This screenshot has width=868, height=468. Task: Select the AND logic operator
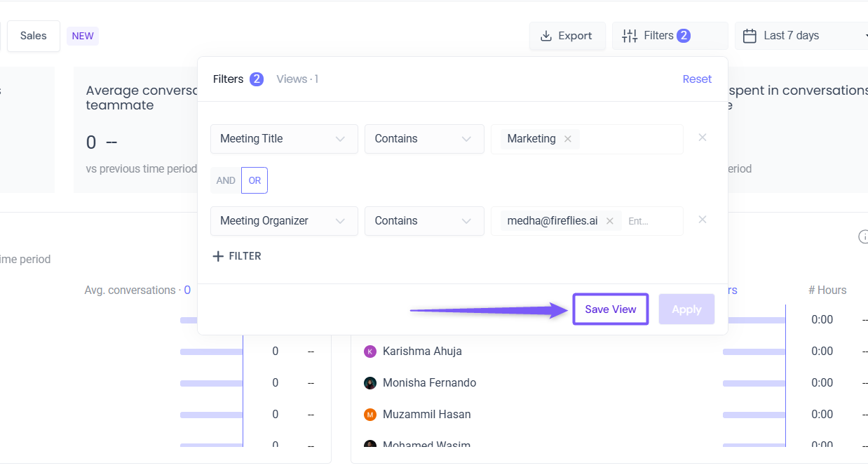click(x=226, y=180)
